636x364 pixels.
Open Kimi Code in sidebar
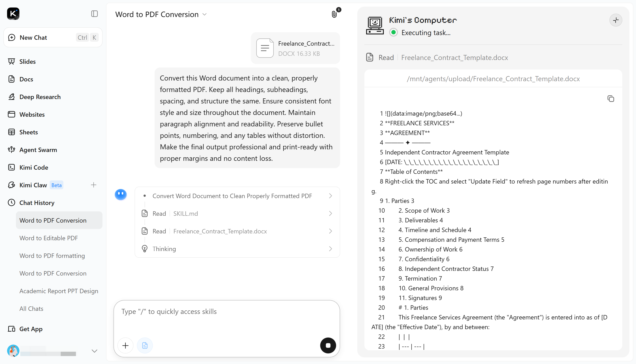[34, 167]
